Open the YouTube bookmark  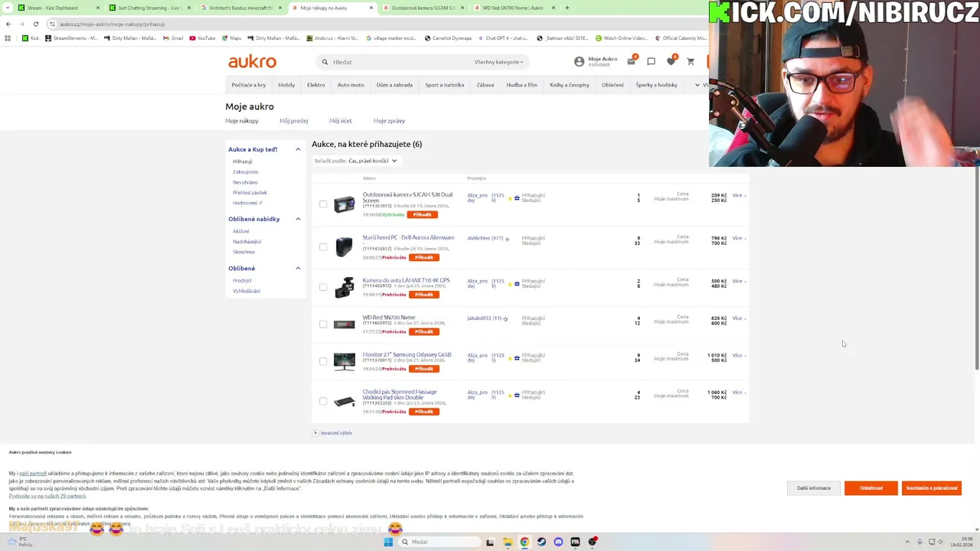click(203, 38)
